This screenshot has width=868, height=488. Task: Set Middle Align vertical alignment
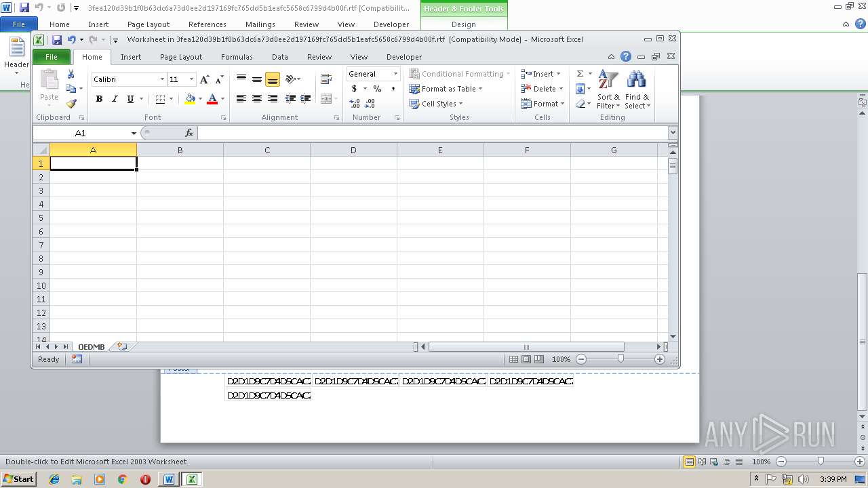pos(257,79)
